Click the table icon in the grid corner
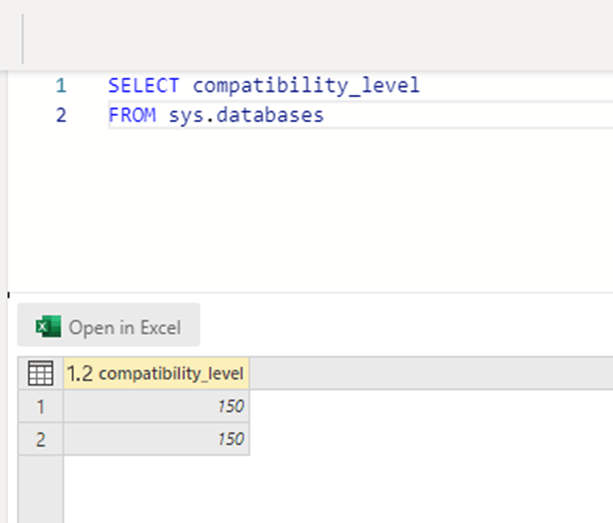Image resolution: width=613 pixels, height=523 pixels. coord(40,374)
